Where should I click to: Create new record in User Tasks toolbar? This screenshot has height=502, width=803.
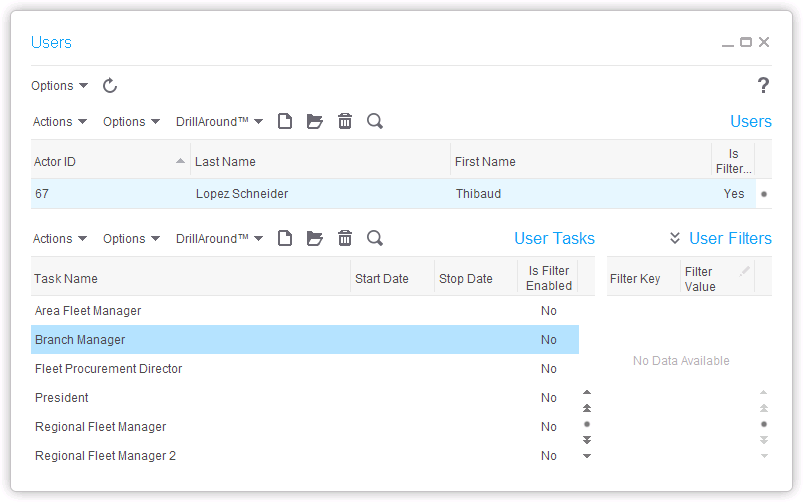[x=285, y=239]
